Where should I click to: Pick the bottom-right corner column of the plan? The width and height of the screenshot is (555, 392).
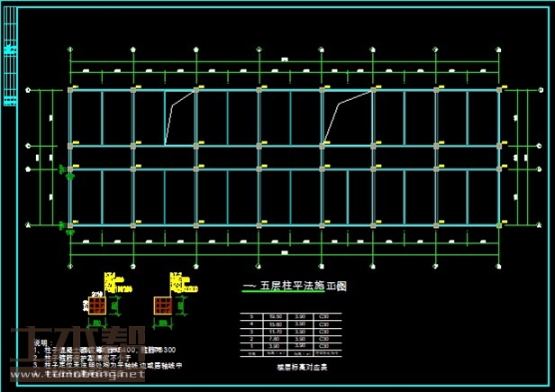(498, 224)
